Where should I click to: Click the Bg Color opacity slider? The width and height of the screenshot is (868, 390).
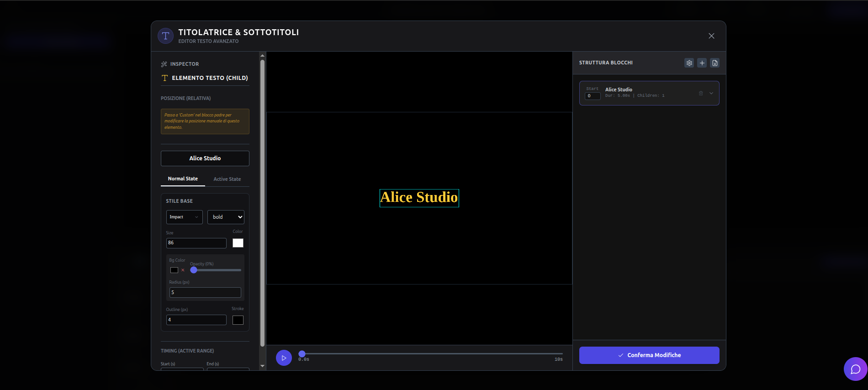pos(216,270)
